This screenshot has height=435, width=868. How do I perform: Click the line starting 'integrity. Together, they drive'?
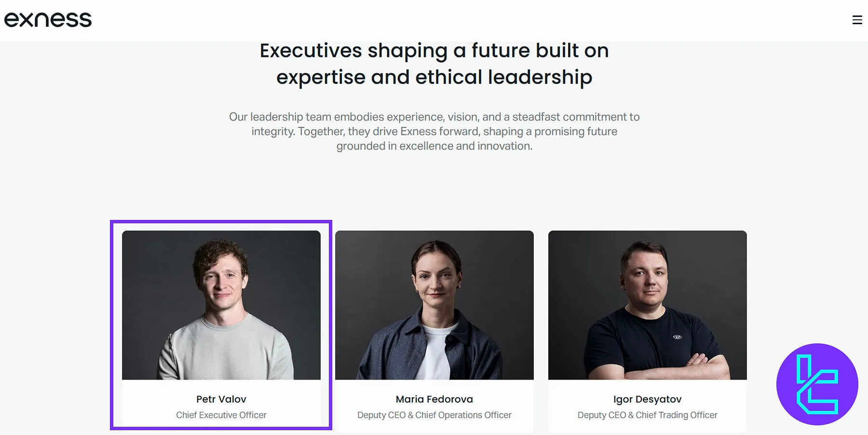[434, 131]
